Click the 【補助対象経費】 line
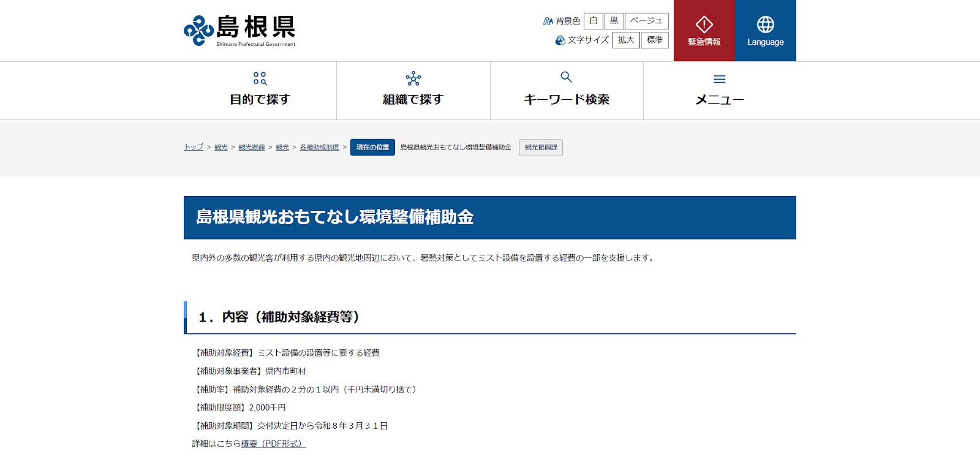 [286, 352]
